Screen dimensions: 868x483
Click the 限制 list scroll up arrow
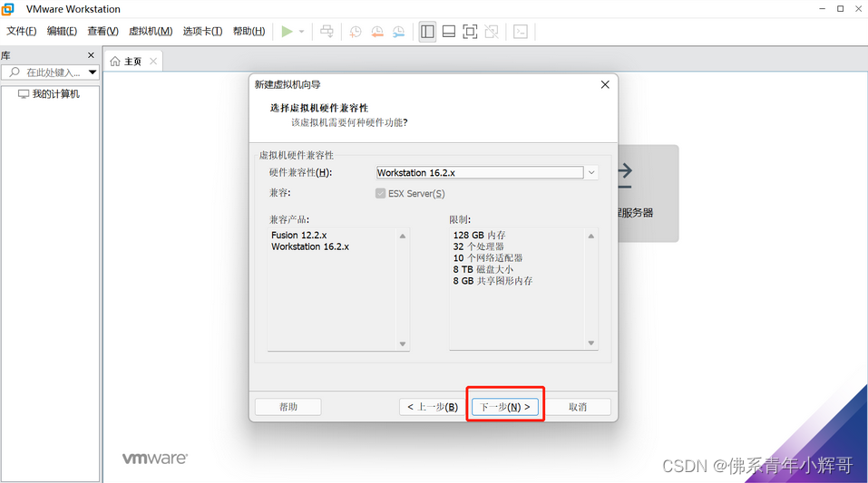pos(591,236)
